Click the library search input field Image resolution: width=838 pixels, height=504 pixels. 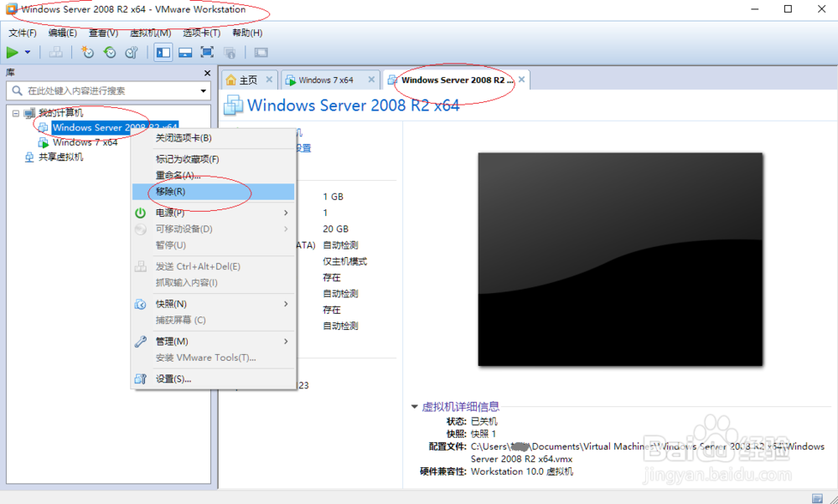[104, 90]
